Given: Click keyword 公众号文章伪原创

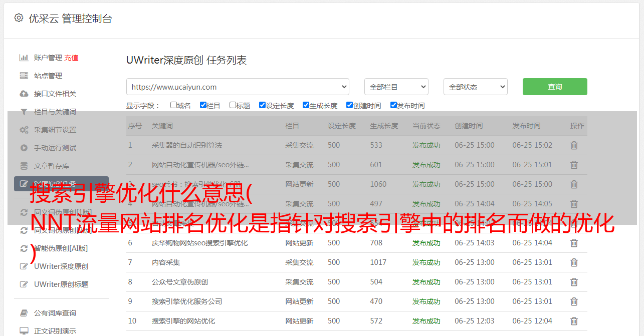Looking at the screenshot, I should (180, 282).
